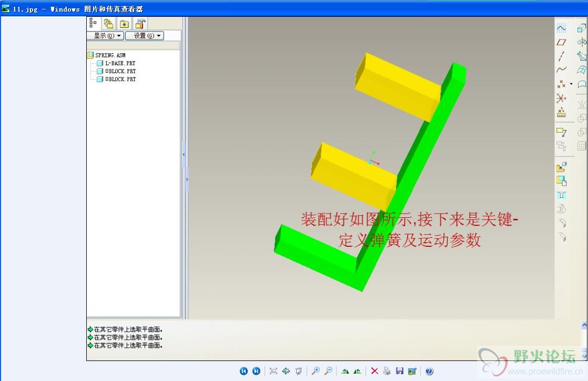Select the Round tool

[562, 223]
